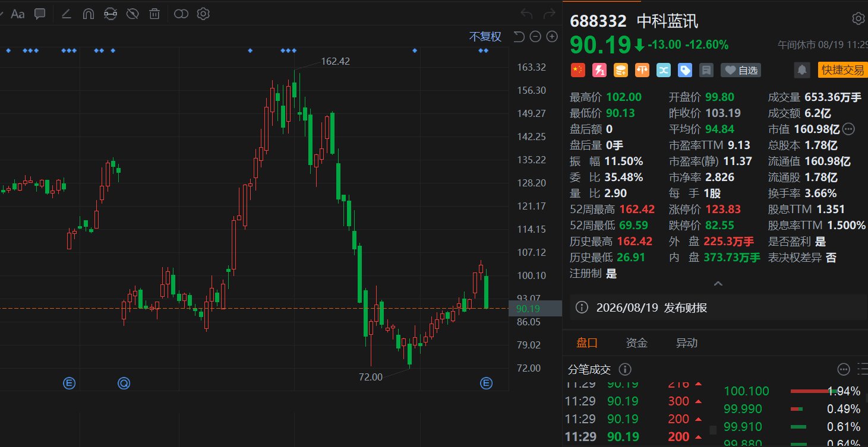This screenshot has height=447, width=868.
Task: Click info icon beside 分笔成交
Action: [625, 369]
